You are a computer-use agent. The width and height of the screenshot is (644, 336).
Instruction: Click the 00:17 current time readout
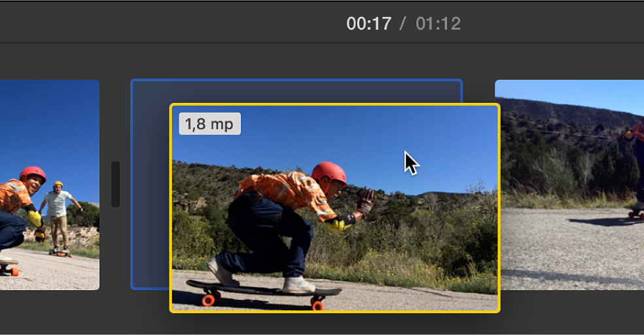(369, 24)
